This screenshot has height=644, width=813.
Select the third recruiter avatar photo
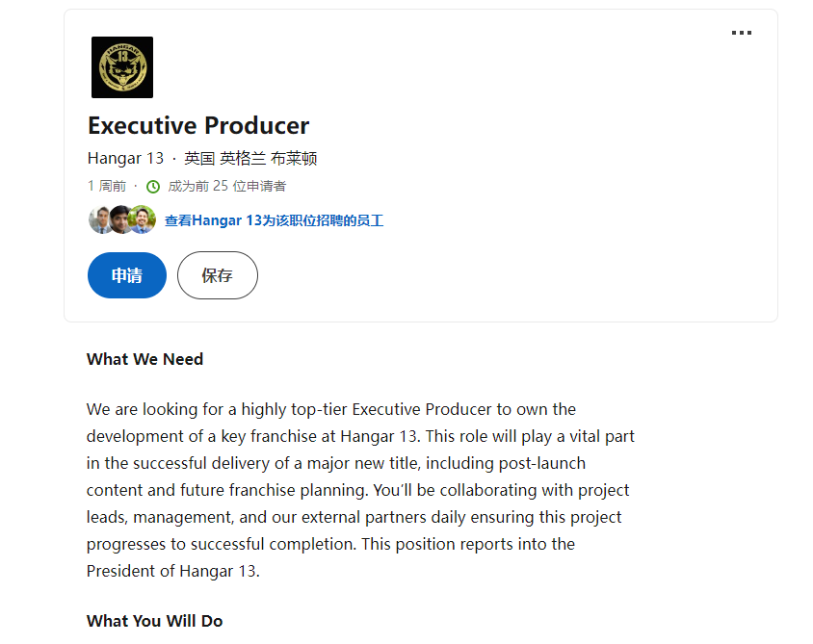point(143,219)
